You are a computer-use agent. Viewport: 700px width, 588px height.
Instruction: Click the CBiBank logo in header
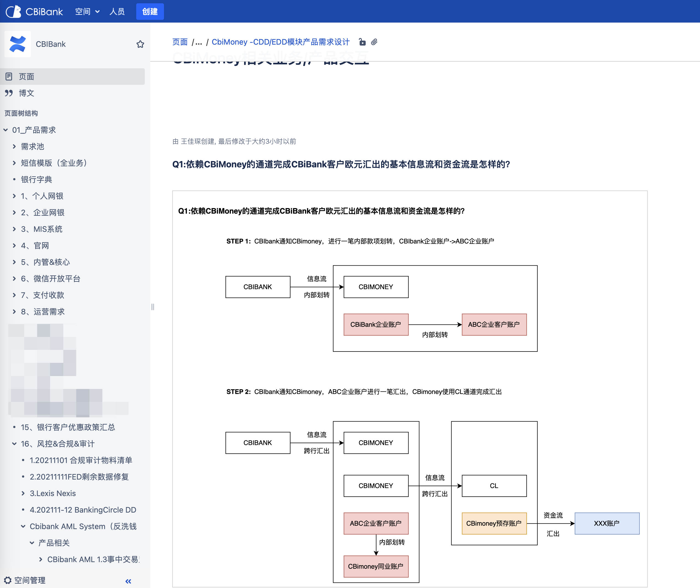click(x=34, y=12)
